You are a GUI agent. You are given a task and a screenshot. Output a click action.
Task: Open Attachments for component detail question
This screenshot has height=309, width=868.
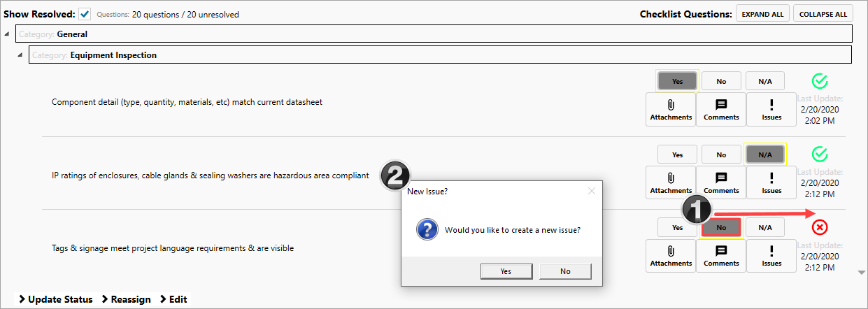tap(671, 109)
